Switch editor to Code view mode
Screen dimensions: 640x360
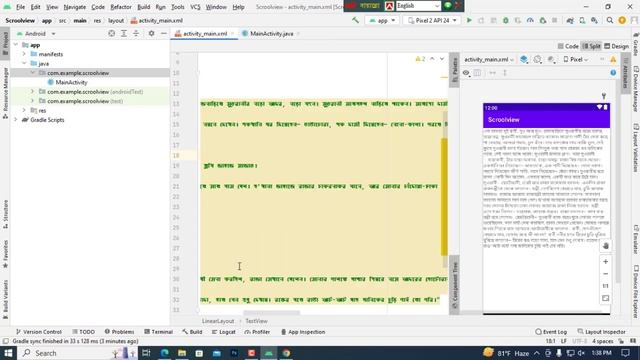(568, 46)
